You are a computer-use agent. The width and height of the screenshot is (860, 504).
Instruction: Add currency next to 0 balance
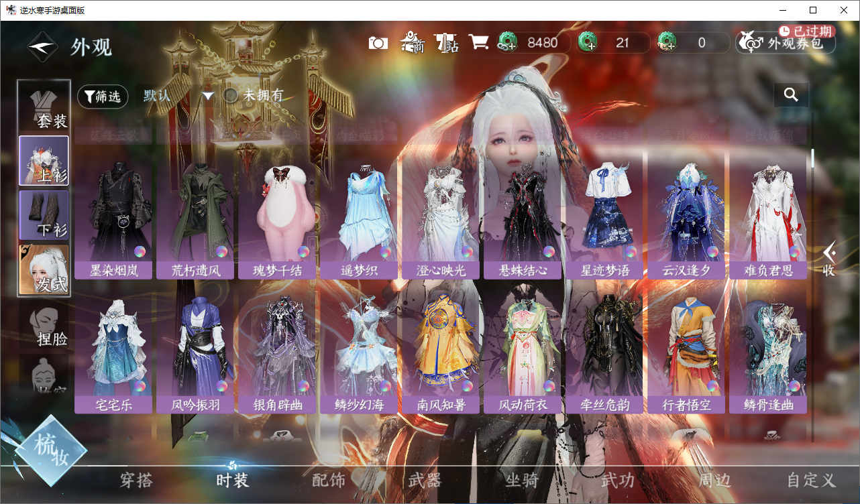click(x=667, y=43)
